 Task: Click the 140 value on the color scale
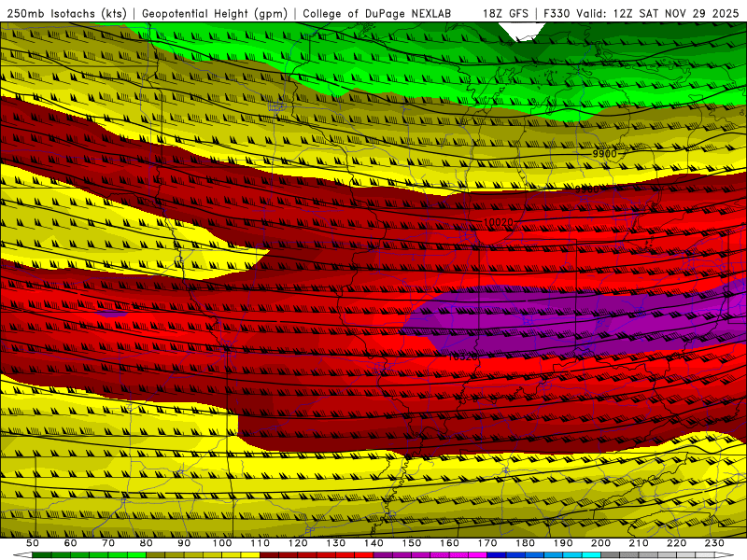tap(373, 543)
